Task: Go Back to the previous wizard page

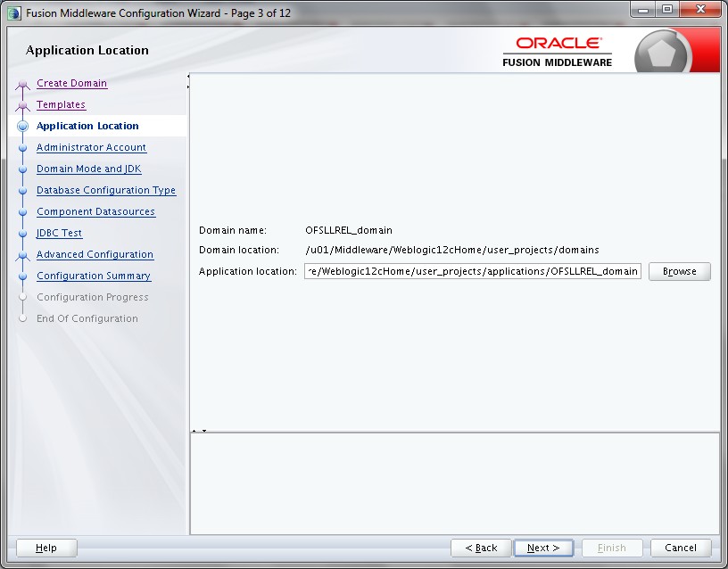Action: (x=481, y=548)
